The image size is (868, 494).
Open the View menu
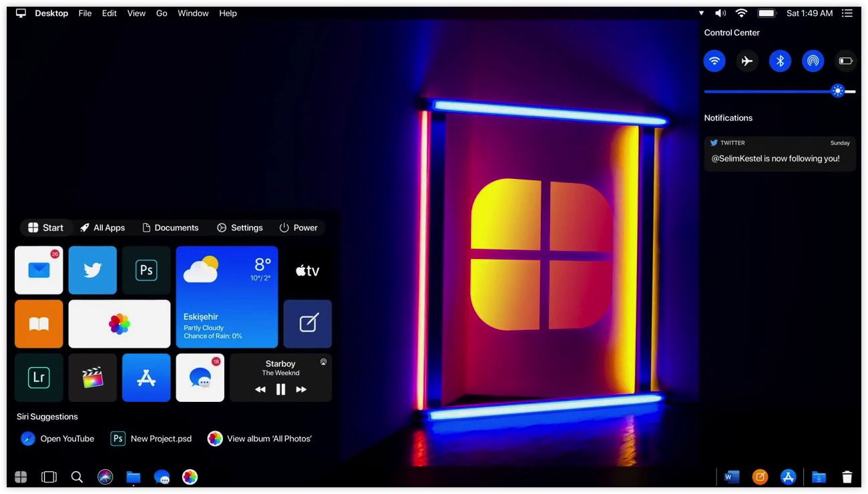click(x=136, y=13)
